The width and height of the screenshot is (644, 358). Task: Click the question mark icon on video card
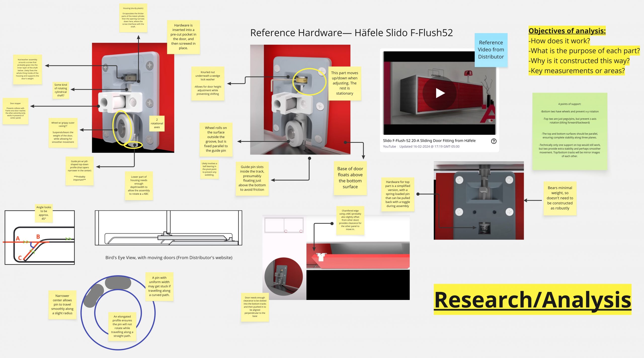[494, 141]
